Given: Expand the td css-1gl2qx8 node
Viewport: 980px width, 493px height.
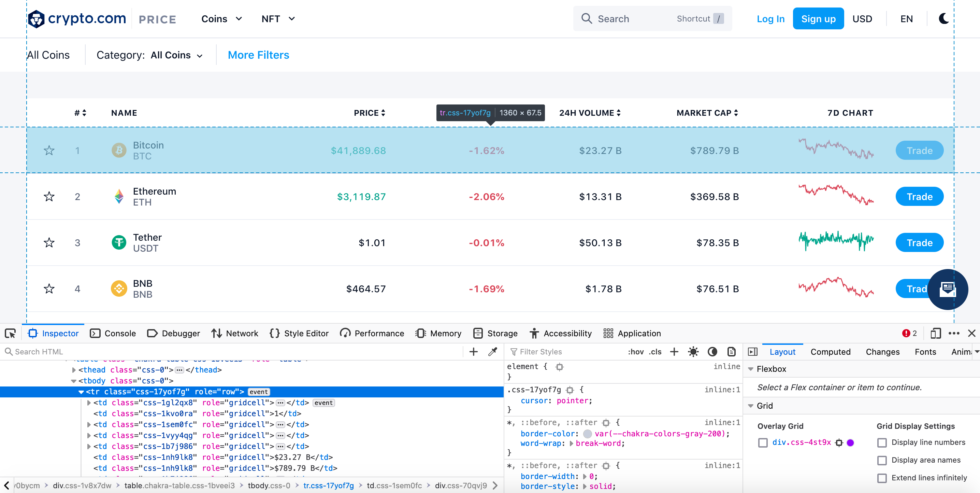Looking at the screenshot, I should pyautogui.click(x=89, y=403).
